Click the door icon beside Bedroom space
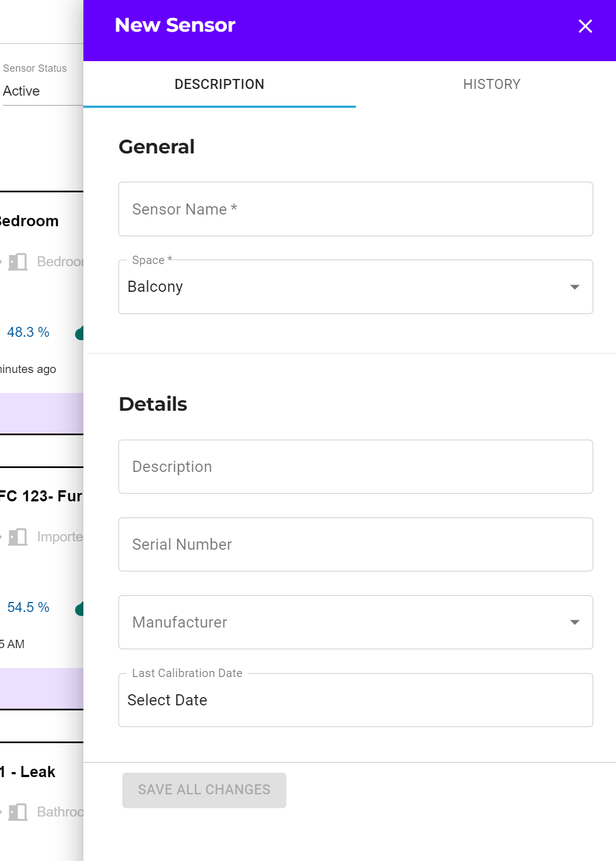The height and width of the screenshot is (861, 616). [18, 262]
